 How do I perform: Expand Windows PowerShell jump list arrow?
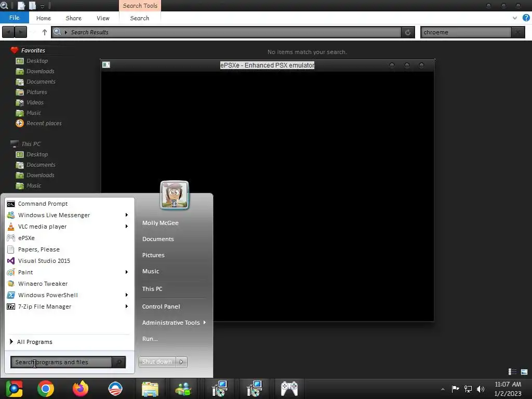pyautogui.click(x=127, y=295)
